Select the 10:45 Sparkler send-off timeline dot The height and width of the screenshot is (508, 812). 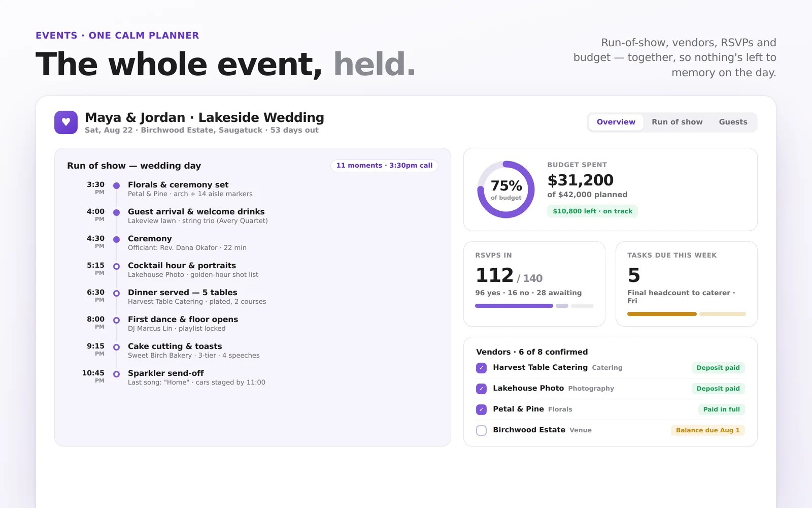(x=116, y=374)
